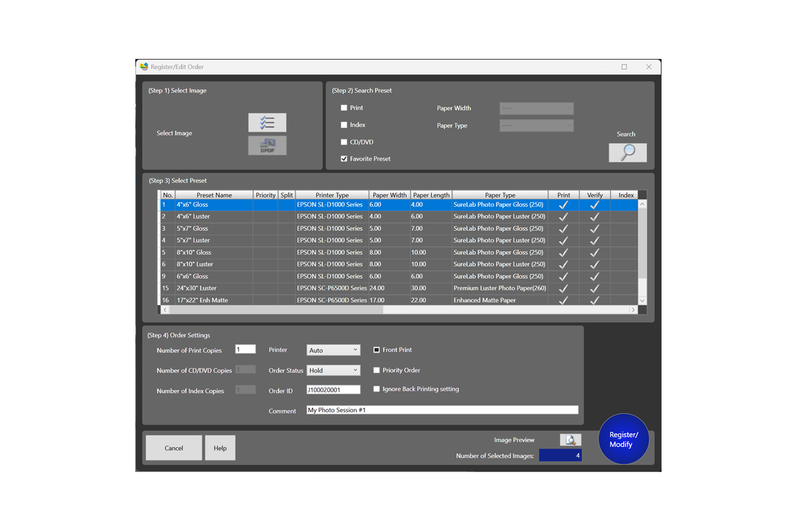Select preset row 4"x6" Gloss
798x532 pixels.
[399, 205]
